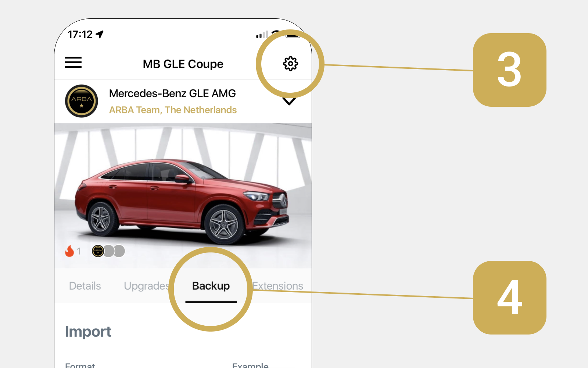
Task: Click the gold number 4 callout
Action: pyautogui.click(x=510, y=298)
